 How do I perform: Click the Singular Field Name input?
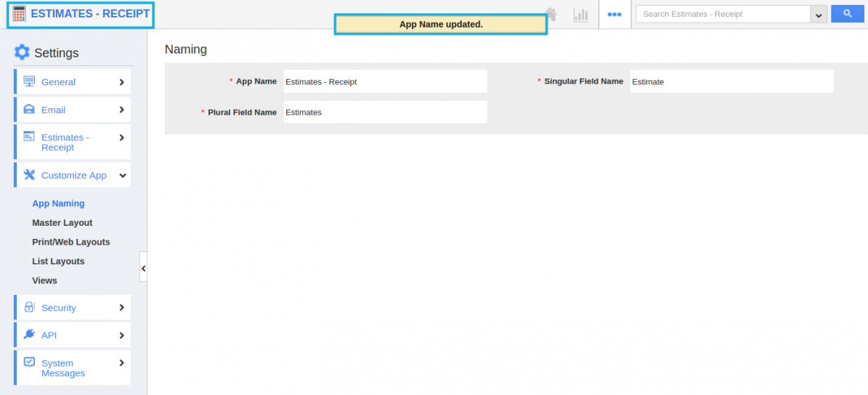[x=732, y=81]
